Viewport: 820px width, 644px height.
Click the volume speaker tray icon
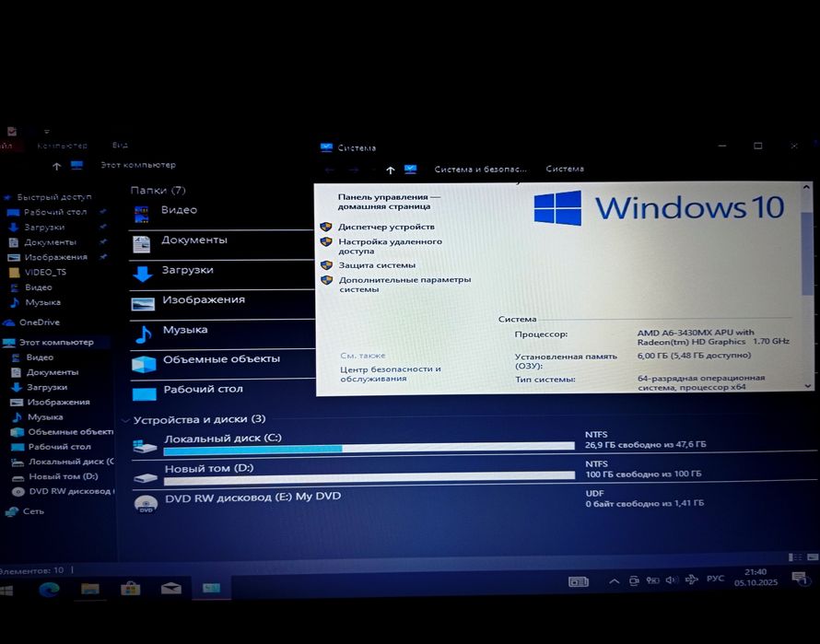[x=672, y=580]
